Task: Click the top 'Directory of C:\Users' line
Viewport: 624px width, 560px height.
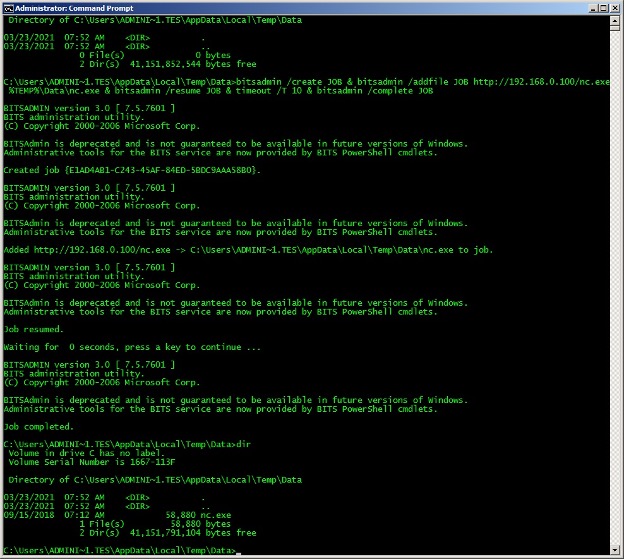Action: point(155,20)
